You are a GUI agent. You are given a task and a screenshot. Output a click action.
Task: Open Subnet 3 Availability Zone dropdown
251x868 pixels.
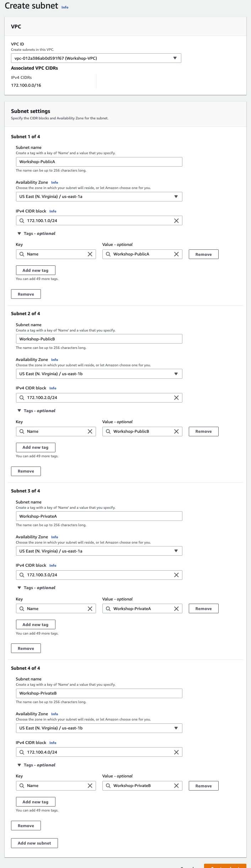(x=99, y=551)
